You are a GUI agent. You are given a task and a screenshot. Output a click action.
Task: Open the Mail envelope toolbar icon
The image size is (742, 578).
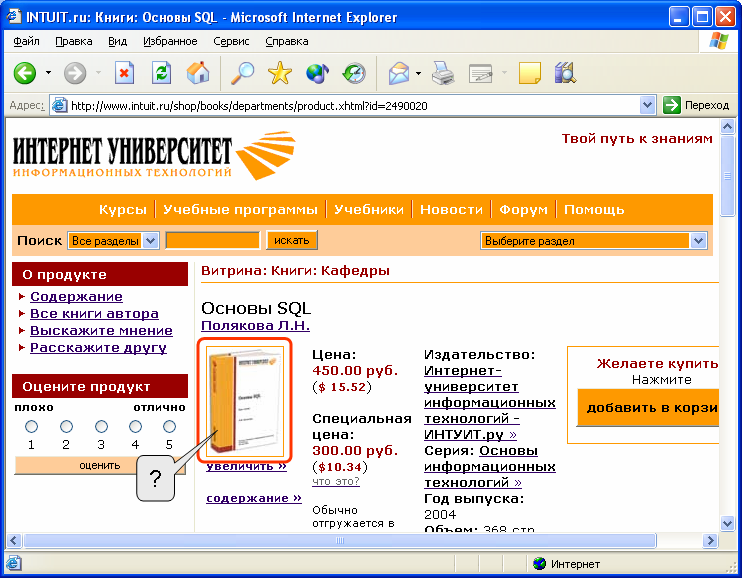398,74
